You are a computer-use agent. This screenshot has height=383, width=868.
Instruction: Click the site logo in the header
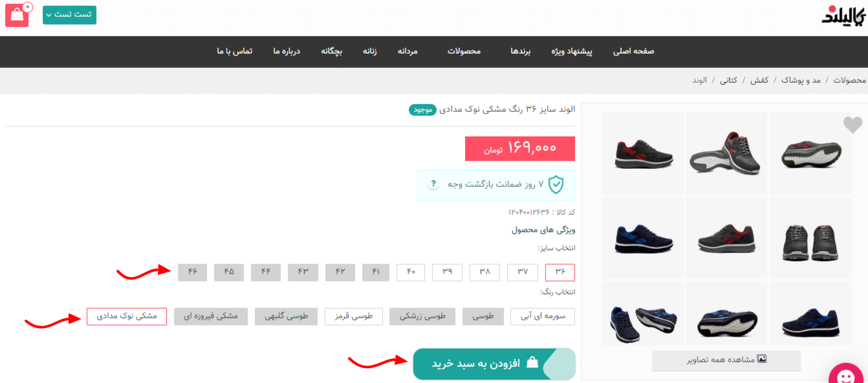pos(843,16)
